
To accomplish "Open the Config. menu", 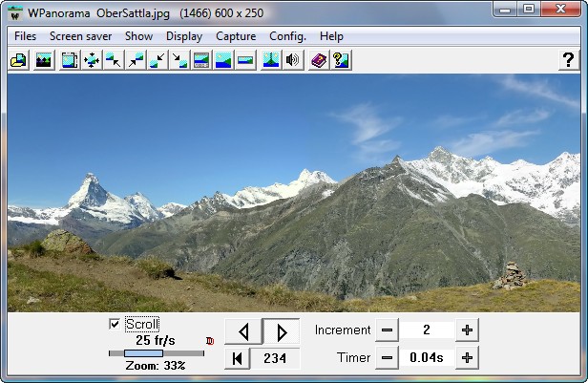I will pos(287,36).
